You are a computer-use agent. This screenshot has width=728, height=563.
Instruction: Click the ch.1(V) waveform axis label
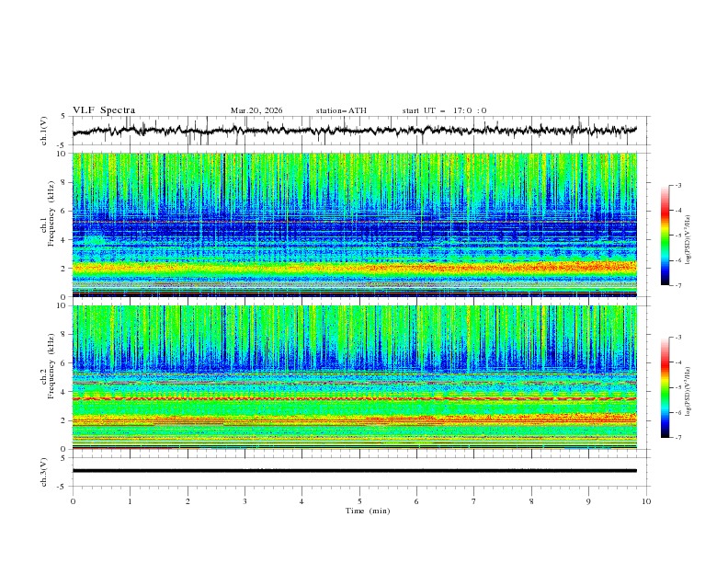coord(45,131)
